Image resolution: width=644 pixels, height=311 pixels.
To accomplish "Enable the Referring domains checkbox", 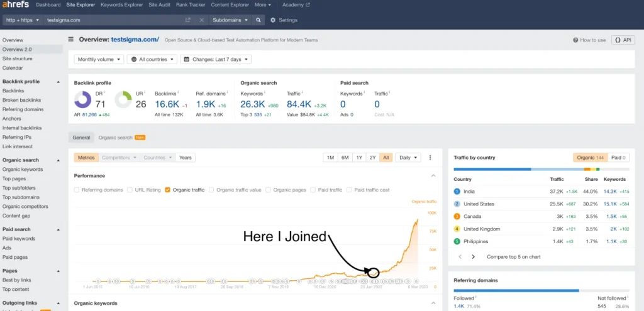I will (76, 190).
